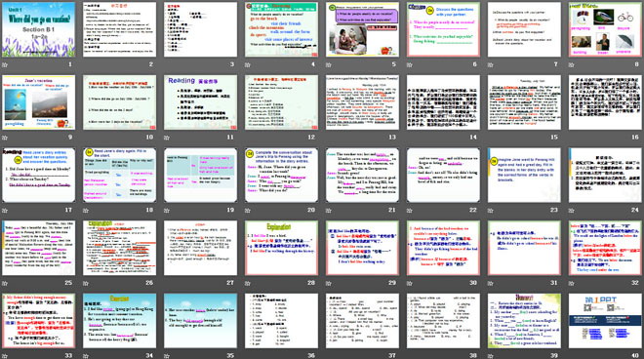Click the transition star beneath slide 4
This screenshot has width=644, height=359.
tap(248, 65)
